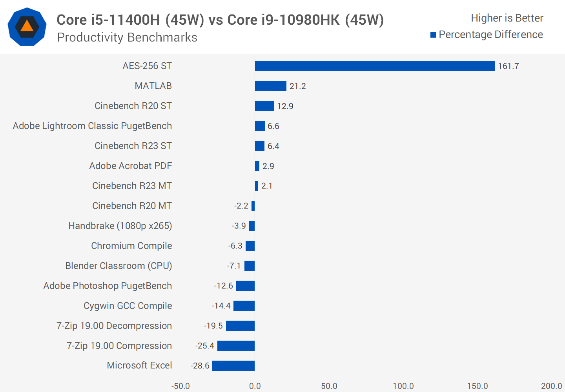
Task: Click the Percentage Difference legend label
Action: (x=490, y=34)
